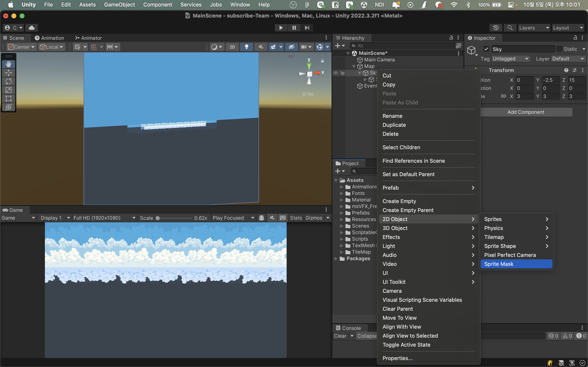Click the Console Clear button
The image size is (588, 367).
340,336
